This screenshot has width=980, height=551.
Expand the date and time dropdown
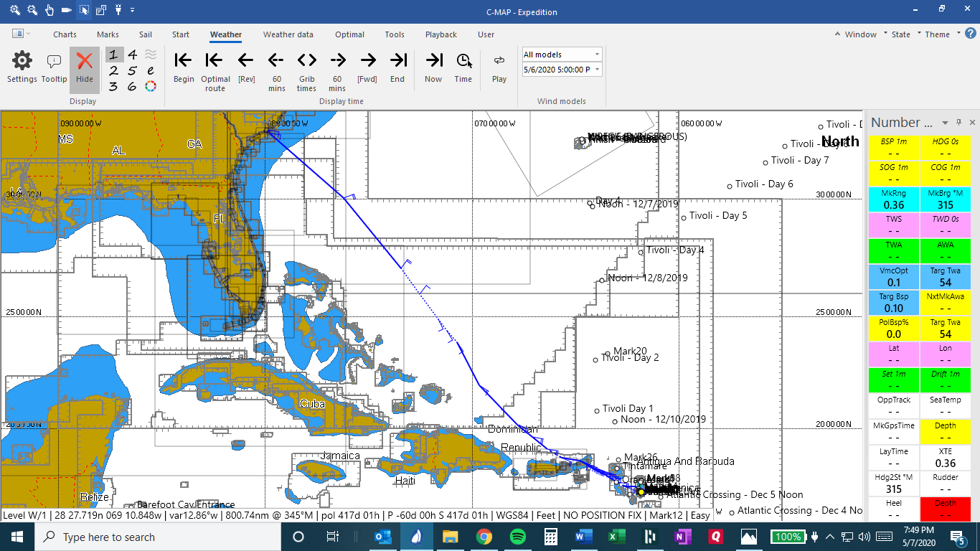(597, 70)
